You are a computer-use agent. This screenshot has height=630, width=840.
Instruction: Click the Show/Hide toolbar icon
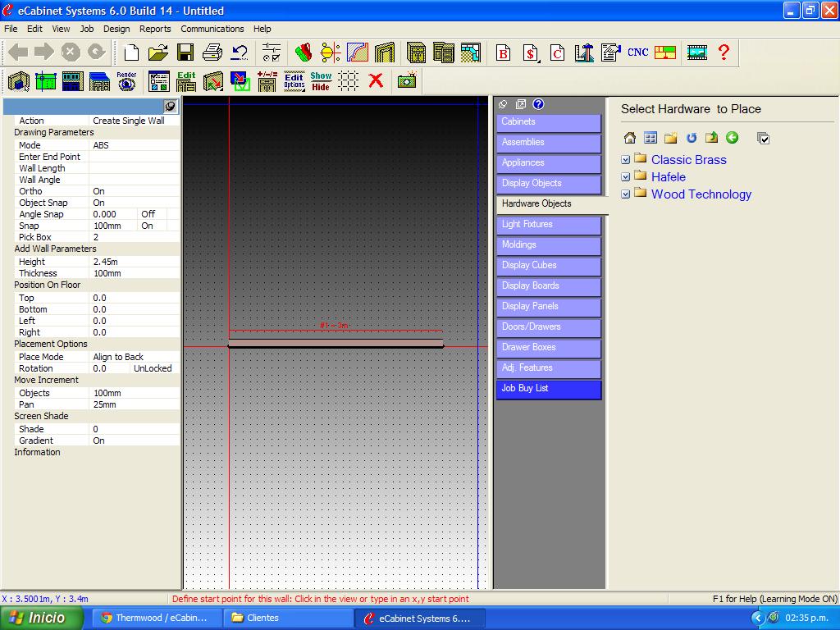pyautogui.click(x=321, y=80)
